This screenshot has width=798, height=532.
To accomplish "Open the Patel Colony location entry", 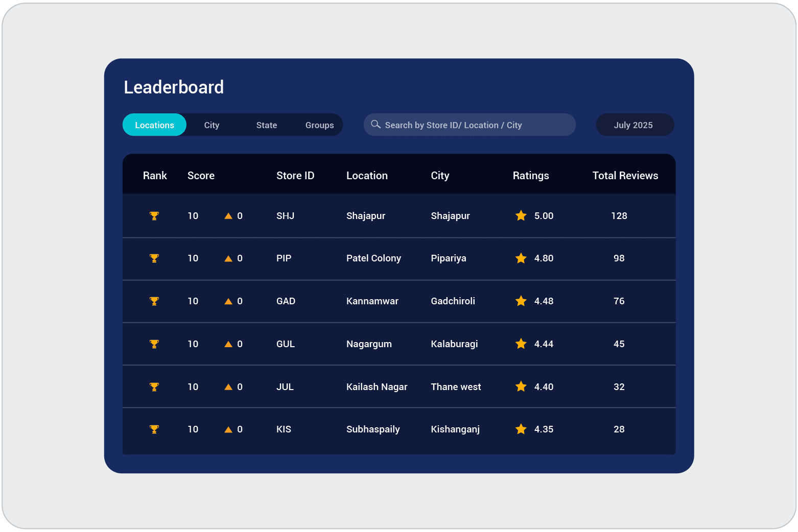I will 373,258.
